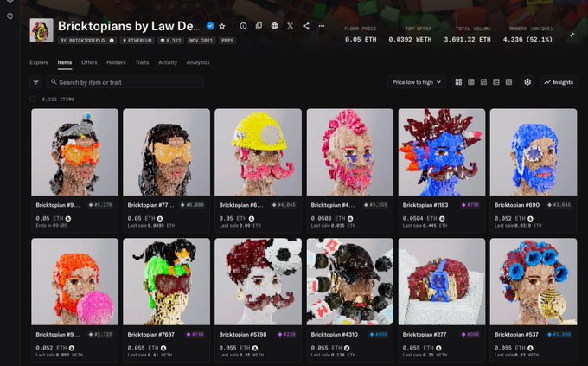Add collection to watchlist with star icon
Image resolution: width=588 pixels, height=366 pixels.
pos(222,26)
